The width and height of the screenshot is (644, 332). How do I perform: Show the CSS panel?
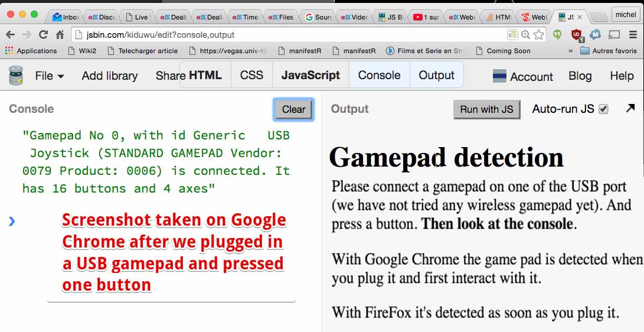pyautogui.click(x=252, y=75)
